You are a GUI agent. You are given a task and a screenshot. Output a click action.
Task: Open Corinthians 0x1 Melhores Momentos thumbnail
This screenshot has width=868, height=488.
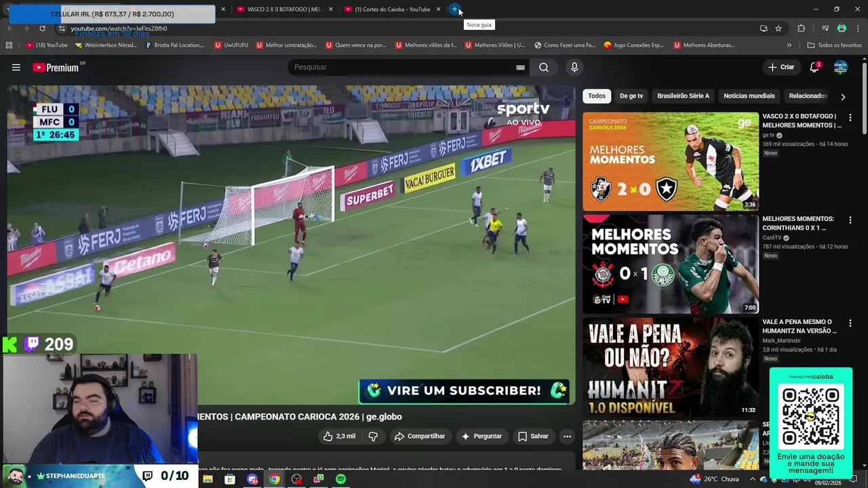click(671, 264)
